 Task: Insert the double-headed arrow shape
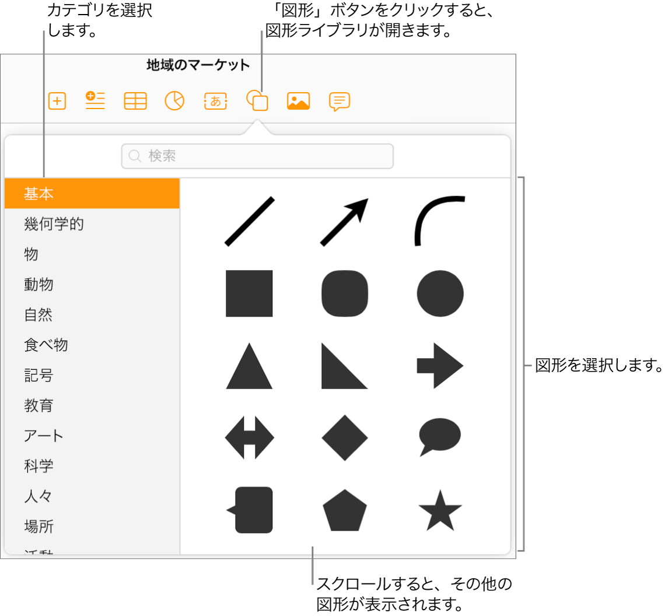point(250,437)
